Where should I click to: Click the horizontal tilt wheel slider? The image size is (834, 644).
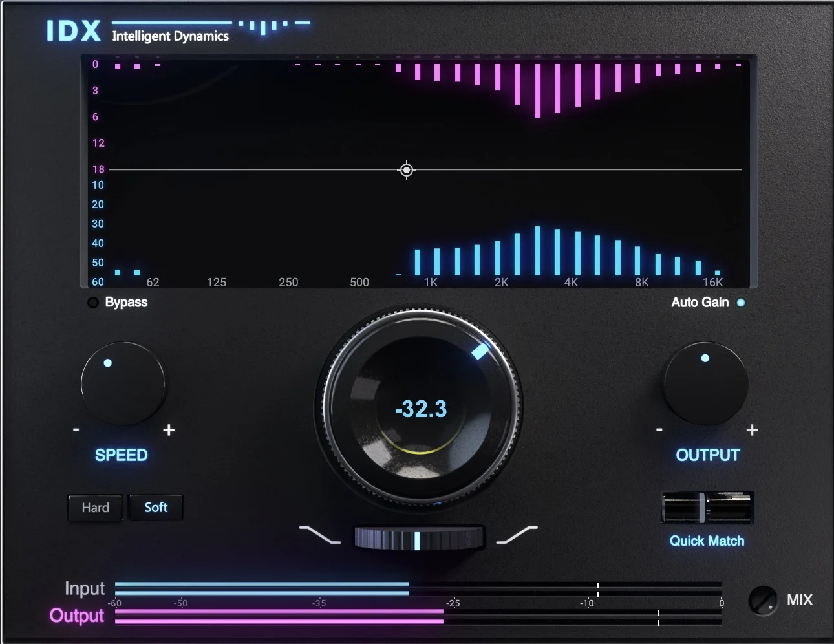419,538
